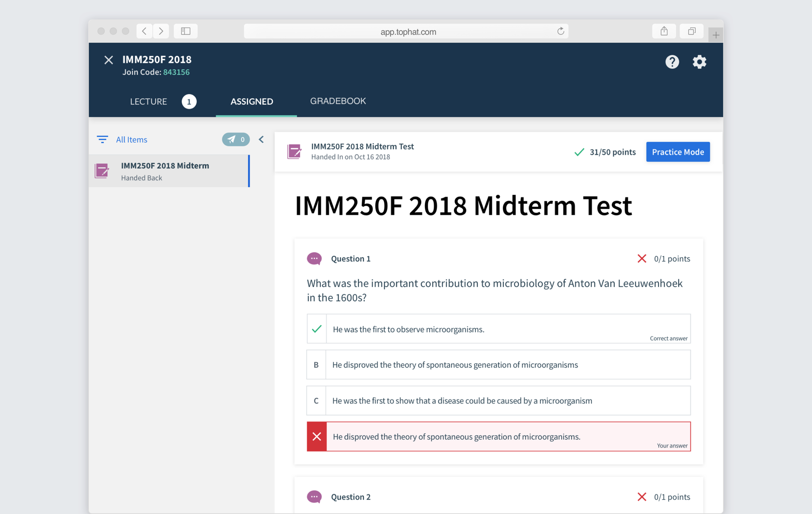
Task: Click the Practice Mode button
Action: pyautogui.click(x=678, y=152)
